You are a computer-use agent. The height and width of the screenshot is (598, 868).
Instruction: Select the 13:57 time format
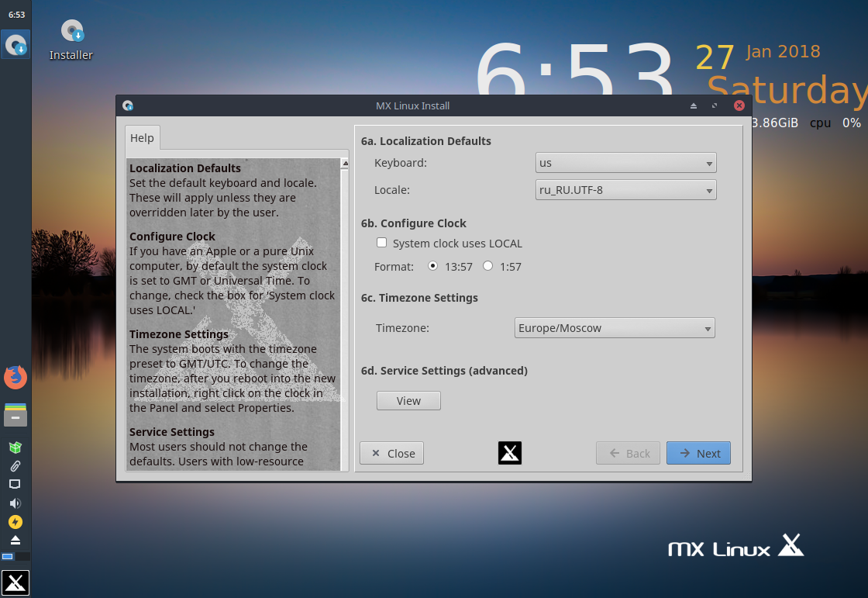(433, 266)
